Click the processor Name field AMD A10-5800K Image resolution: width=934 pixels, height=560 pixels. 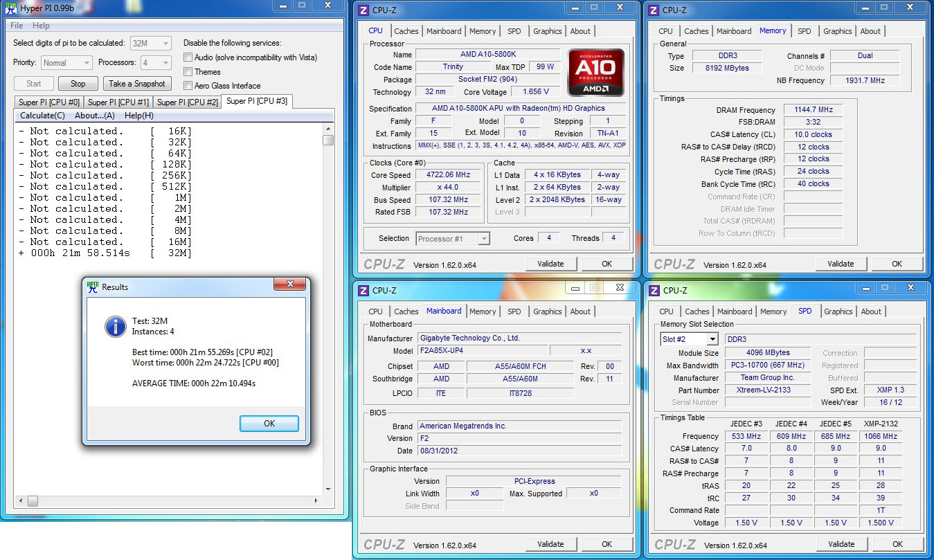tap(487, 55)
